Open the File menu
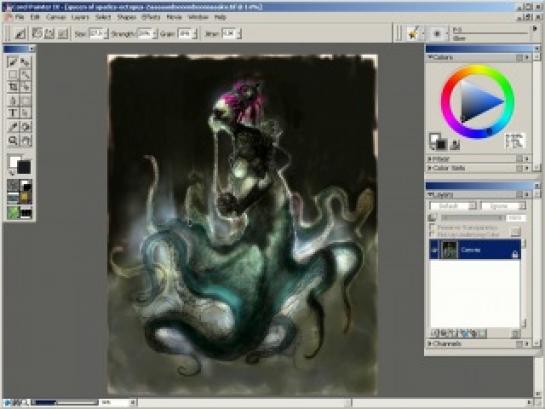545x409 pixels. pyautogui.click(x=19, y=17)
